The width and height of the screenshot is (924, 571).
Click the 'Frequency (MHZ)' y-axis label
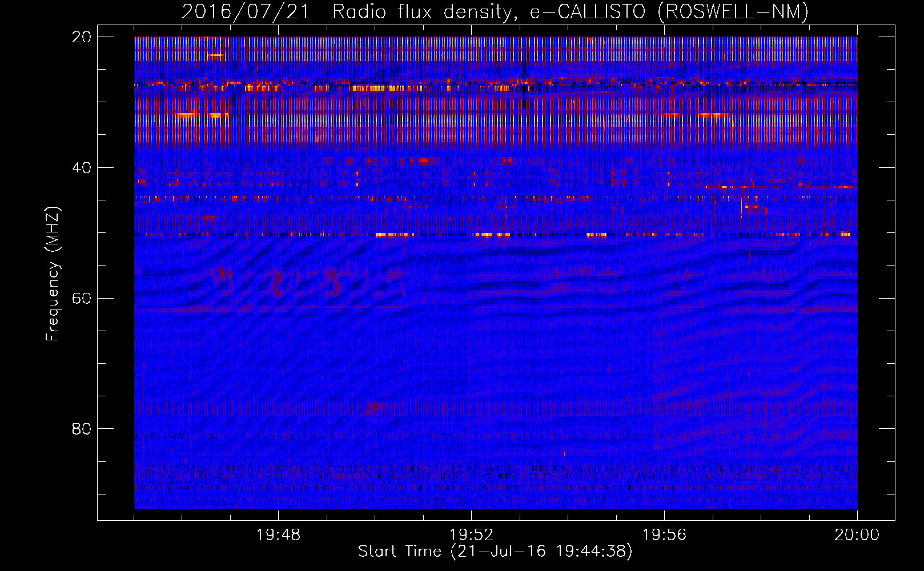(x=53, y=274)
